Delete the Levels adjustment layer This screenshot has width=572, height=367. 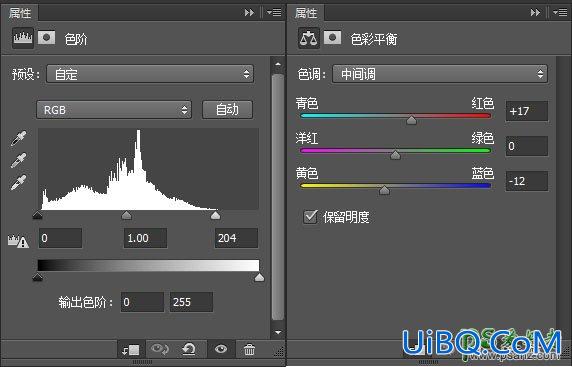coord(250,350)
